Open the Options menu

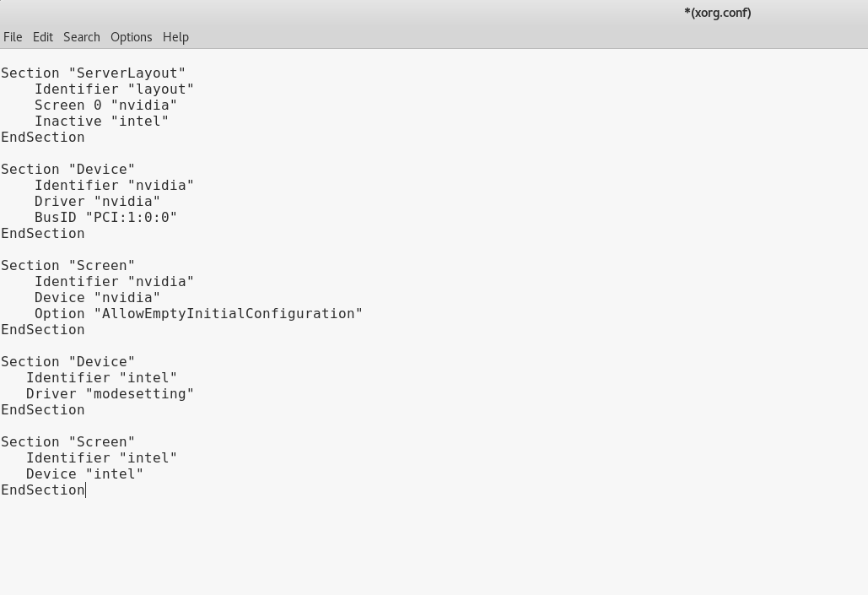[x=132, y=37]
